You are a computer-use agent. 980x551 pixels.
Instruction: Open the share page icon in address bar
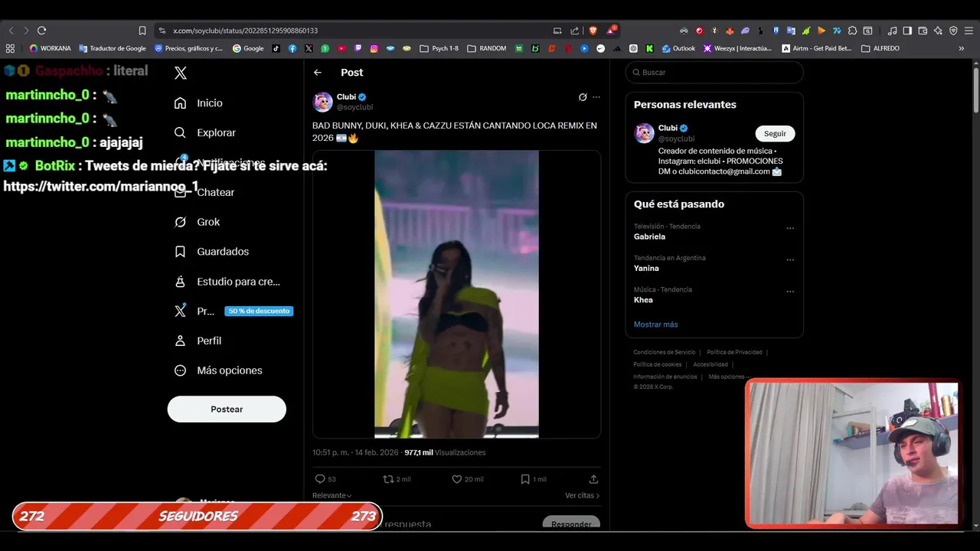pyautogui.click(x=575, y=31)
